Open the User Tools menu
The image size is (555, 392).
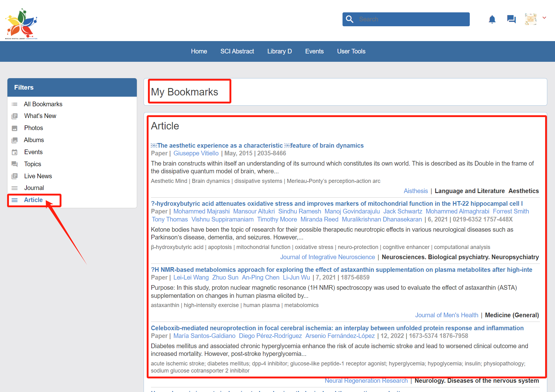click(351, 51)
